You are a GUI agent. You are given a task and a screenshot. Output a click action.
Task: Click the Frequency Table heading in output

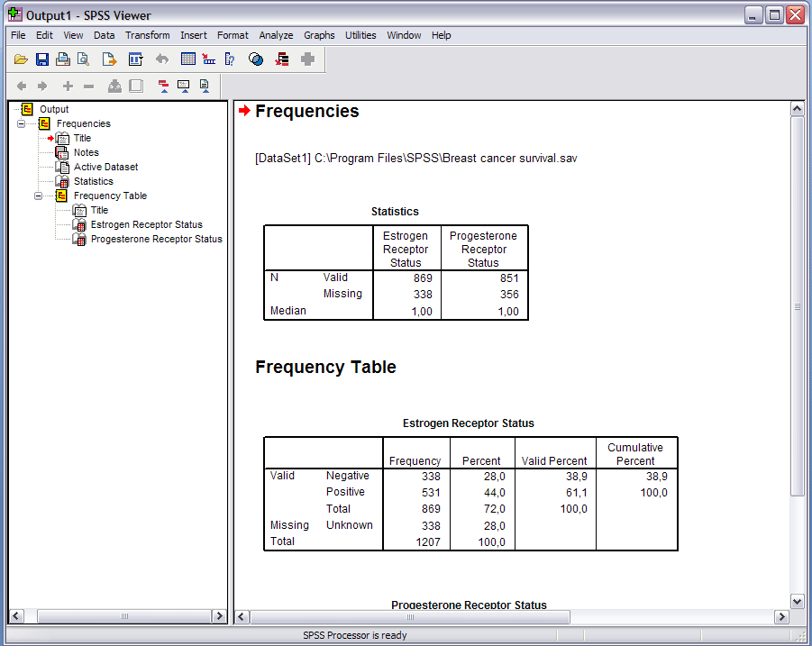tap(325, 367)
